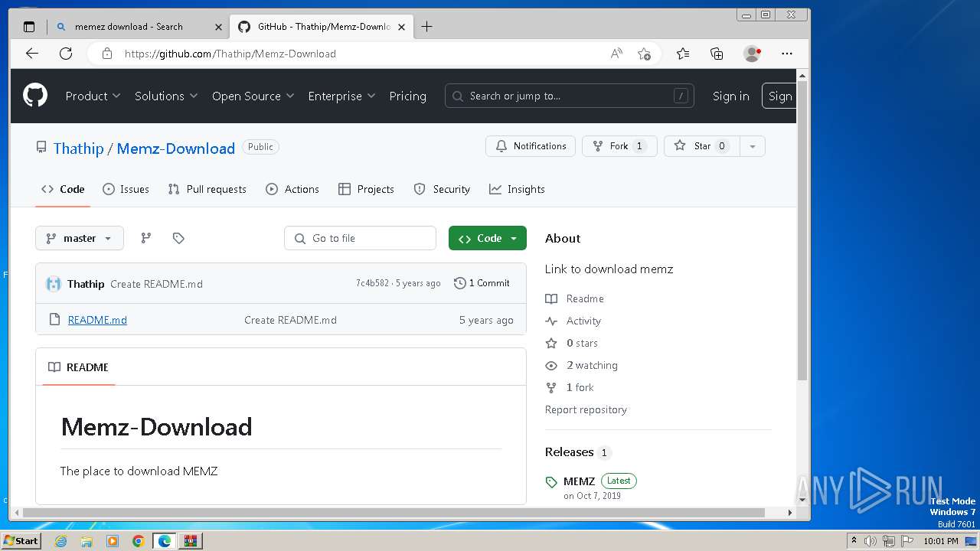Open the Pricing page
980x551 pixels.
point(407,96)
